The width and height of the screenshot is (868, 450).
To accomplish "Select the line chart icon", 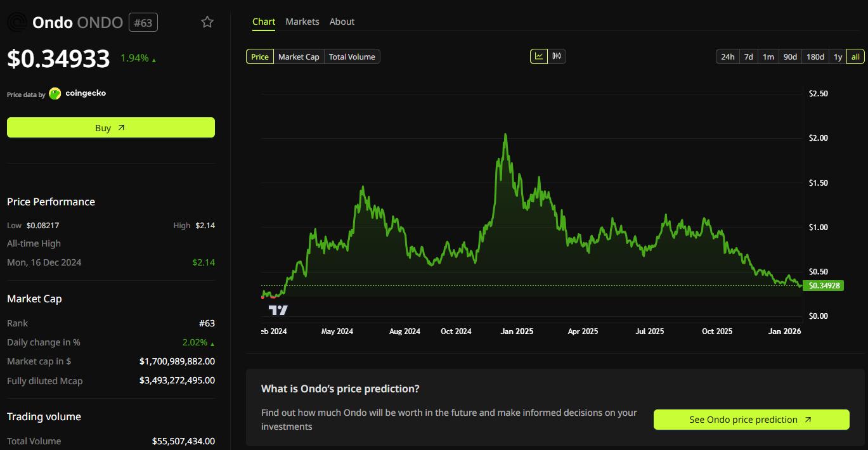I will tap(539, 56).
